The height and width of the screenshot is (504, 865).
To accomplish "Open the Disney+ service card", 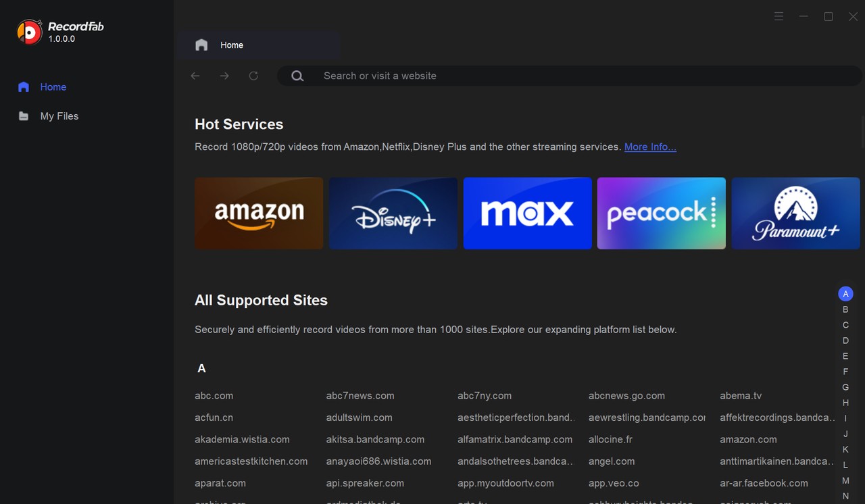I will coord(393,213).
